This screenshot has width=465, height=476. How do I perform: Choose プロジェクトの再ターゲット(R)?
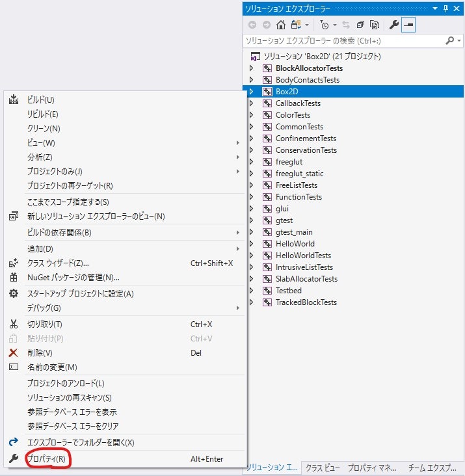coord(124,186)
